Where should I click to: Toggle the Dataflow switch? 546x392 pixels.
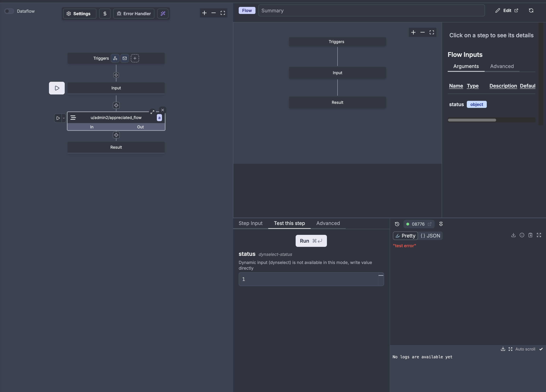9,11
